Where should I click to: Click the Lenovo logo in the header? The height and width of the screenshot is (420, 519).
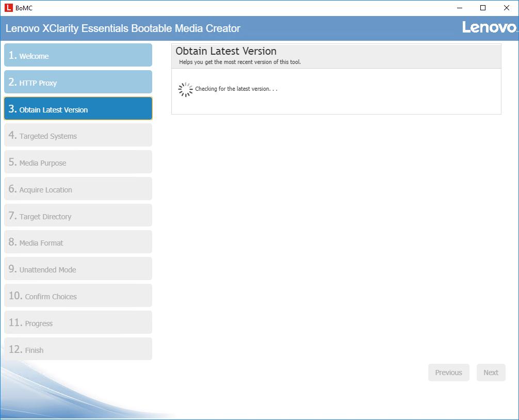(x=490, y=27)
